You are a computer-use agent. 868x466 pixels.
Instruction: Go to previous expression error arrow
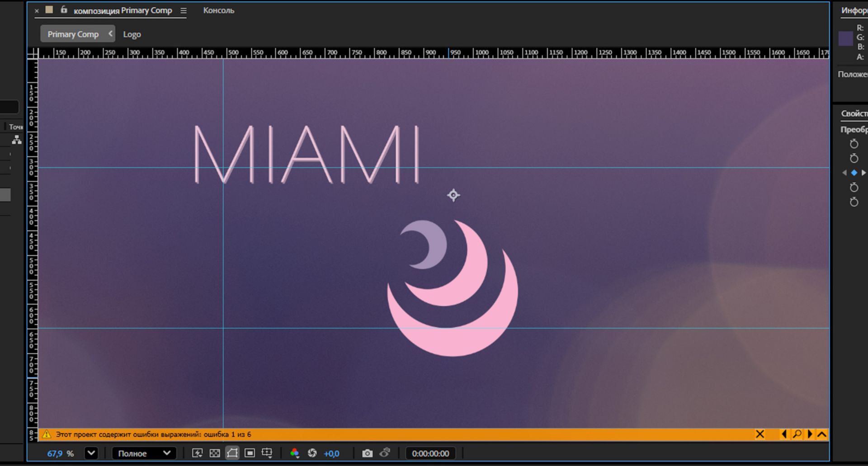pos(784,434)
